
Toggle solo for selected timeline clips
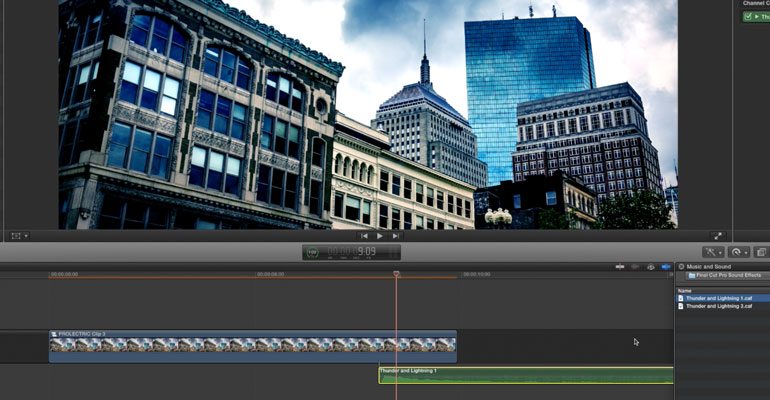point(651,267)
